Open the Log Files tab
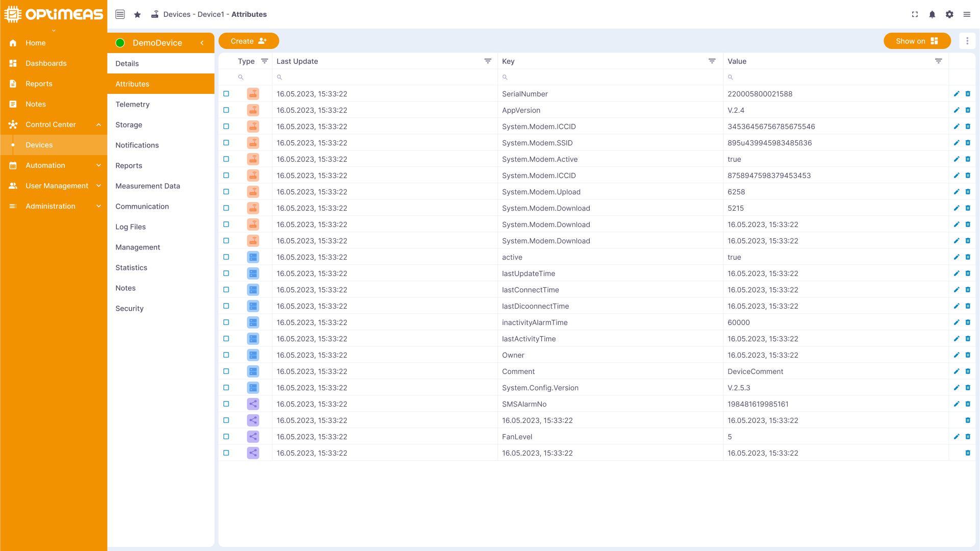980x551 pixels. point(161,227)
